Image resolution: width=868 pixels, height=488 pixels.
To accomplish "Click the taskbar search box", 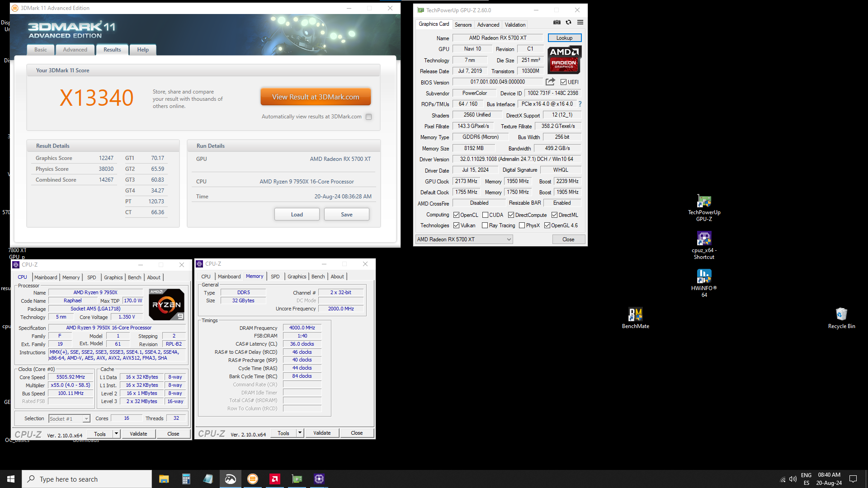I will [x=87, y=479].
